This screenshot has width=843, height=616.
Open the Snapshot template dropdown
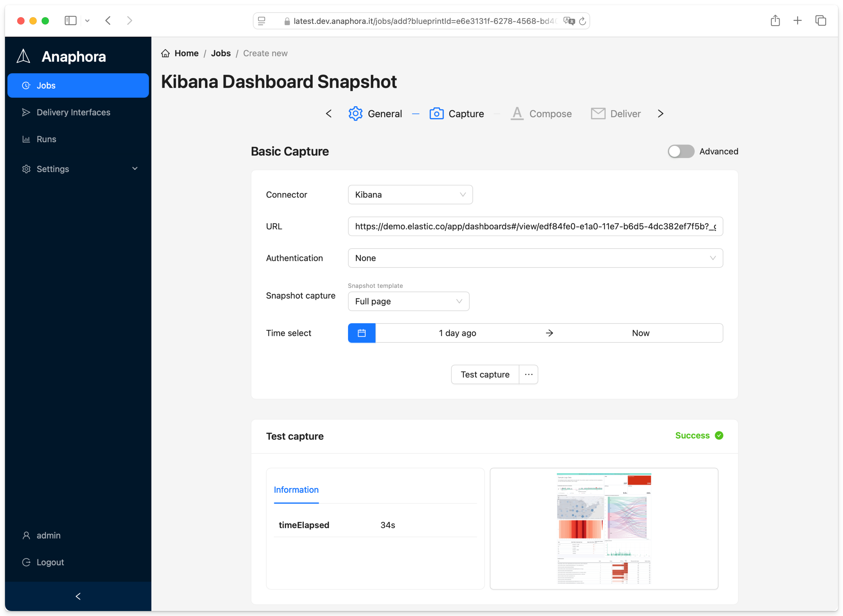(408, 301)
